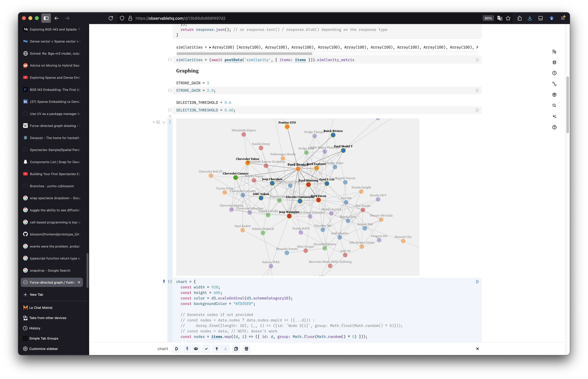Click the similarities output horizontal scrollbar
Image resolution: width=588 pixels, height=379 pixels.
pyautogui.click(x=244, y=54)
